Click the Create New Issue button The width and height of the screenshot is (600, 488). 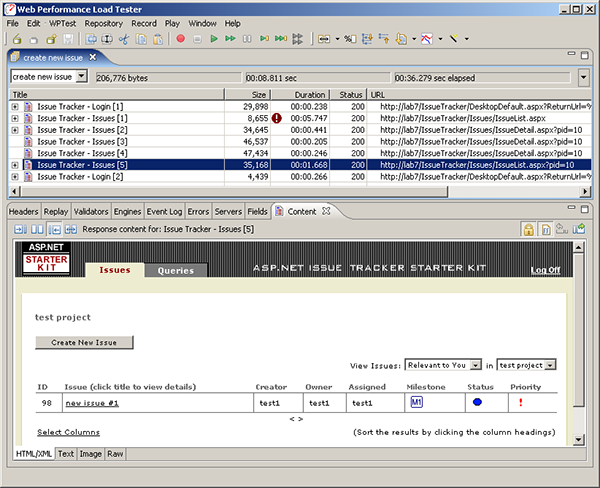pos(84,343)
